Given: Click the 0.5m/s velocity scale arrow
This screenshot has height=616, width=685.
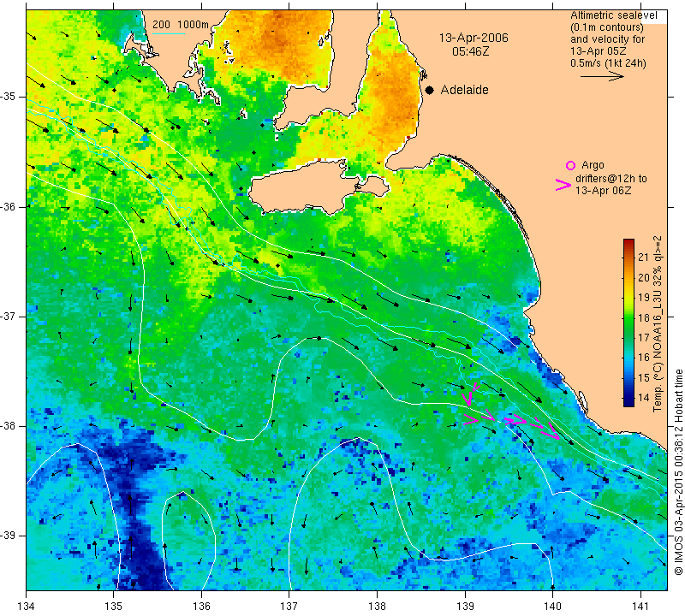Looking at the screenshot, I should pyautogui.click(x=602, y=76).
